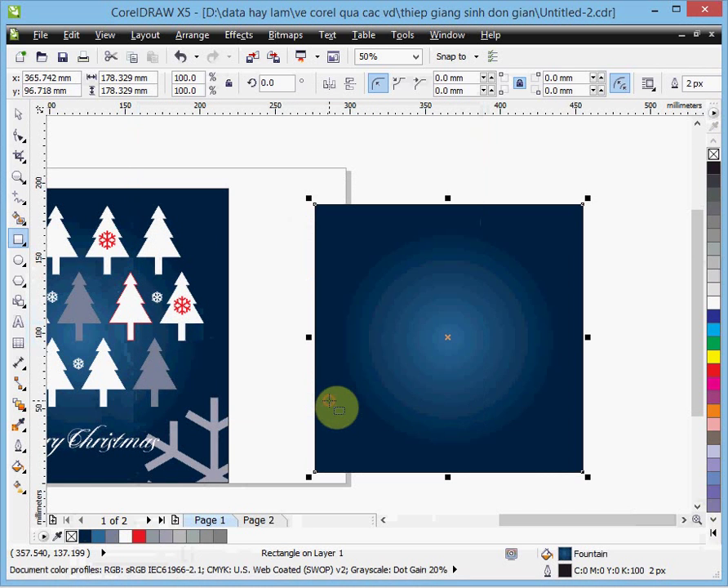Select the Interactive Fill tool
The height and width of the screenshot is (588, 728).
[18, 488]
